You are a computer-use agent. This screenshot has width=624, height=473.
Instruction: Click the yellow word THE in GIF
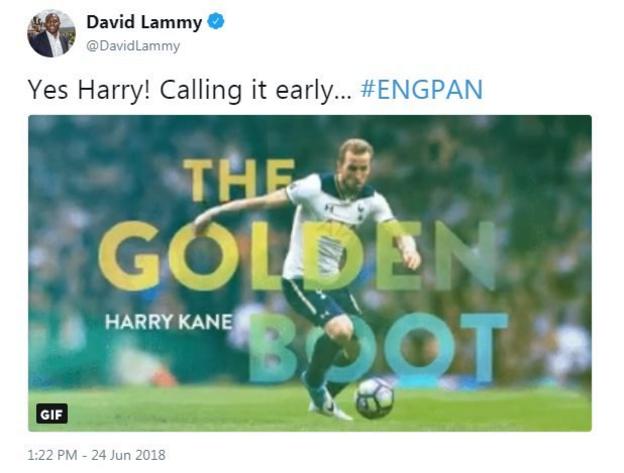(239, 180)
